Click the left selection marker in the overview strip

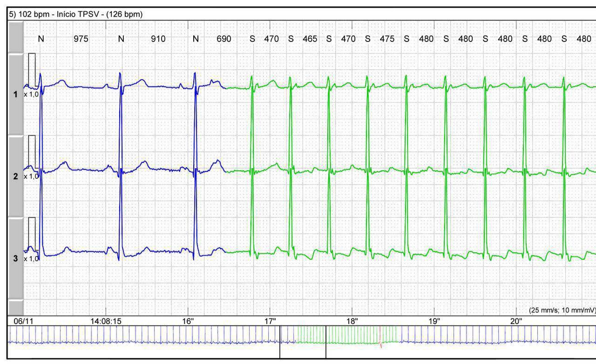280,342
